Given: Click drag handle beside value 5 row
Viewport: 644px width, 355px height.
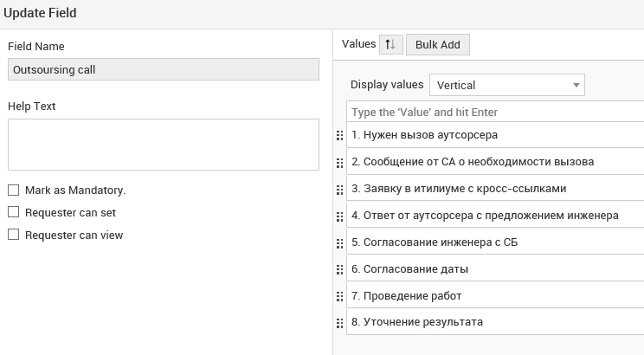Looking at the screenshot, I should click(x=339, y=242).
